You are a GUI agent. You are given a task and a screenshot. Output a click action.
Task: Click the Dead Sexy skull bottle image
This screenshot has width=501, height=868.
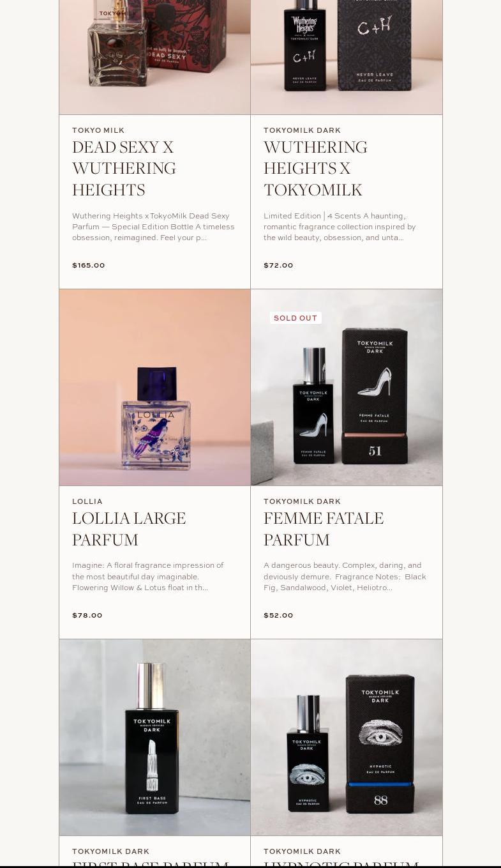coord(155,57)
